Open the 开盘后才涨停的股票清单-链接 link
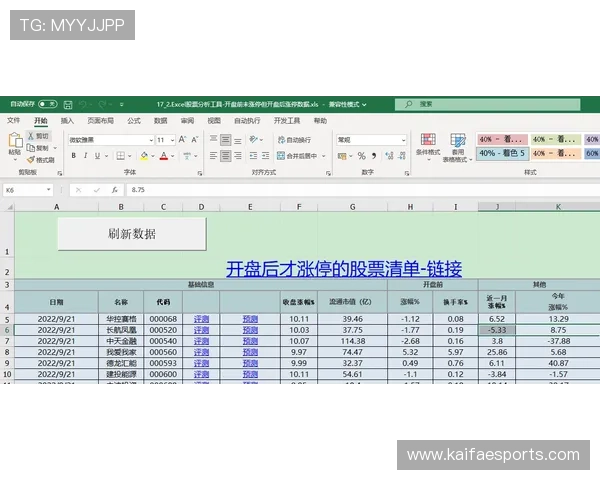Image resolution: width=600 pixels, height=480 pixels. [344, 269]
